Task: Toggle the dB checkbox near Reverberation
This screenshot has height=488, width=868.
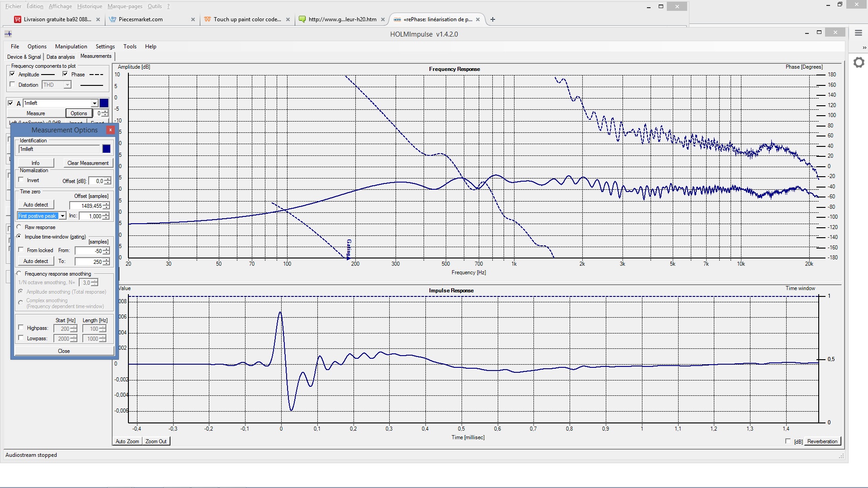Action: pos(788,441)
